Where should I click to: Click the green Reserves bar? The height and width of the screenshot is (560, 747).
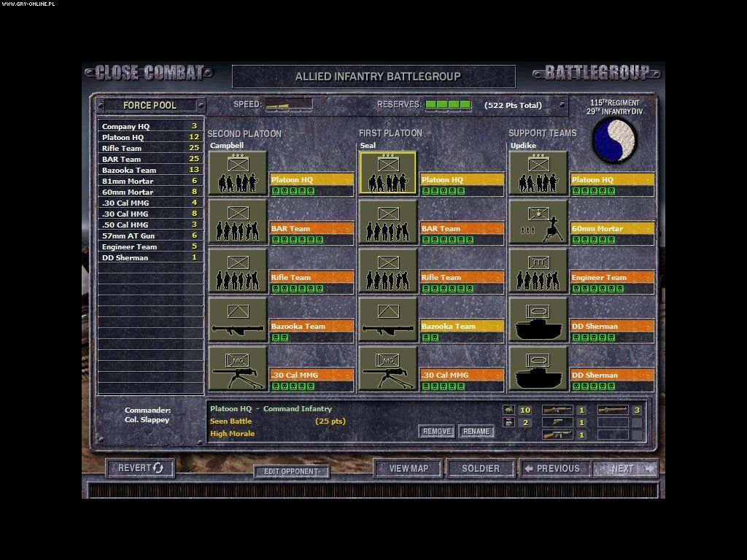[x=449, y=105]
